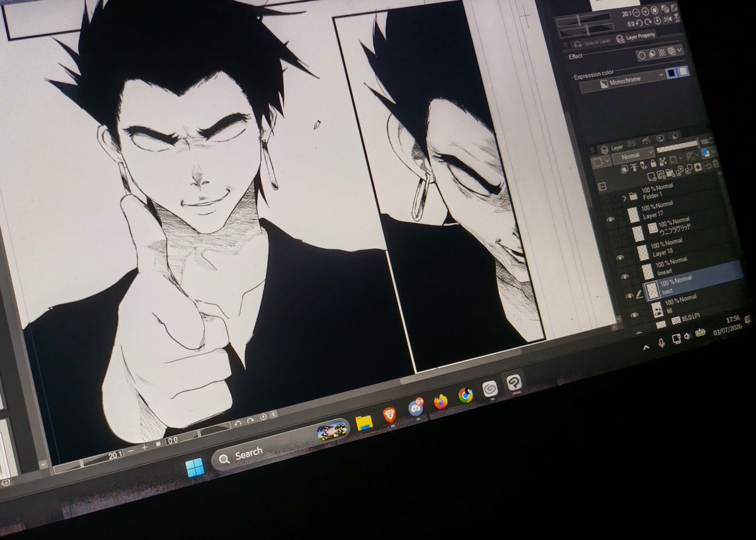Expand the Effect icons dropdown arrow
756x540 pixels.
[679, 50]
